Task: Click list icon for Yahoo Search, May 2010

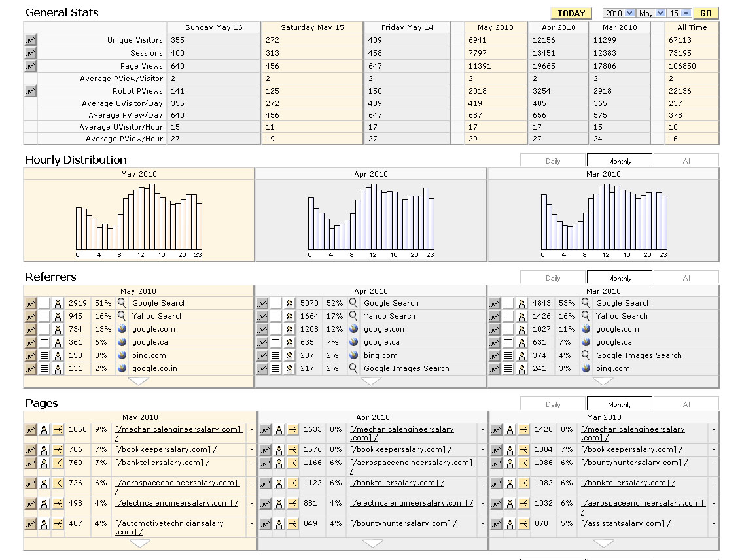Action: [44, 317]
